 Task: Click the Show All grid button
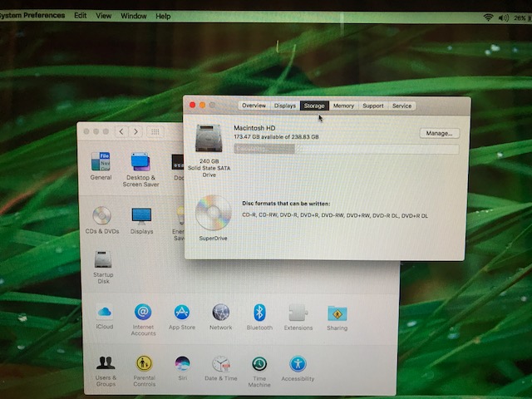point(155,131)
